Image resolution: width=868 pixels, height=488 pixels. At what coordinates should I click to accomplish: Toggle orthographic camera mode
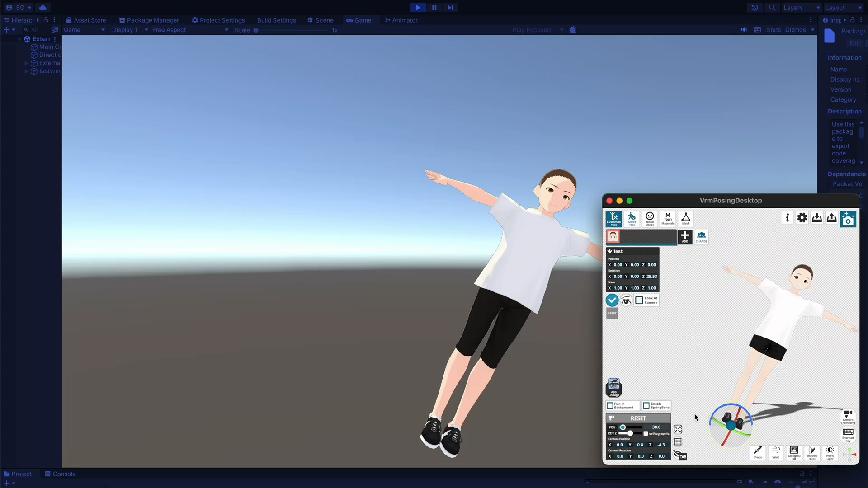pos(646,433)
